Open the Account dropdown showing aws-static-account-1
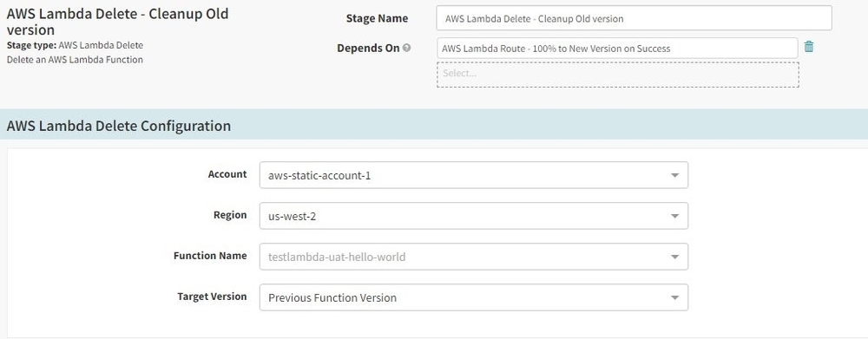Screen dimensions: 868x339 [474, 175]
